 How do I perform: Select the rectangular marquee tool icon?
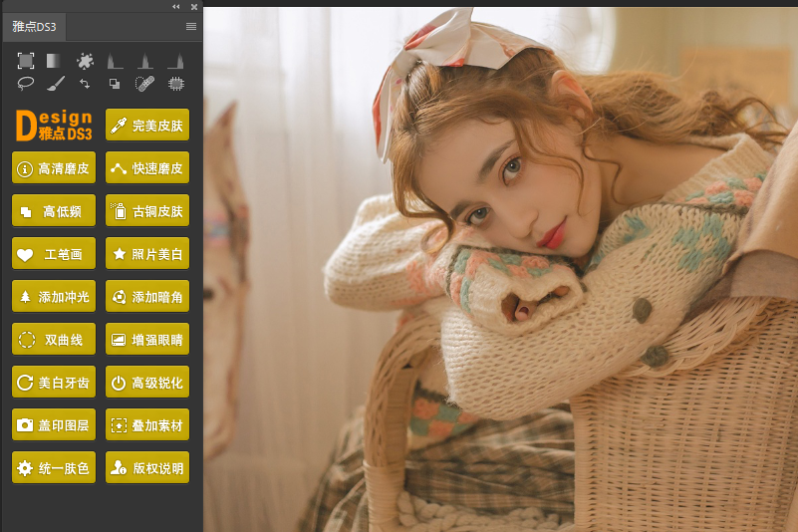(26, 61)
